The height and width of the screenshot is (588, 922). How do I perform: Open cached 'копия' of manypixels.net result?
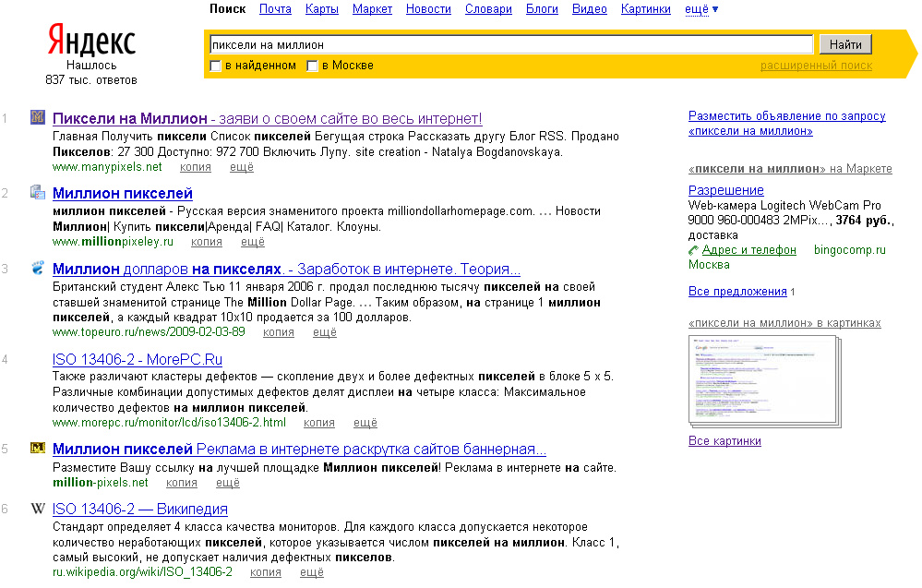pos(196,167)
